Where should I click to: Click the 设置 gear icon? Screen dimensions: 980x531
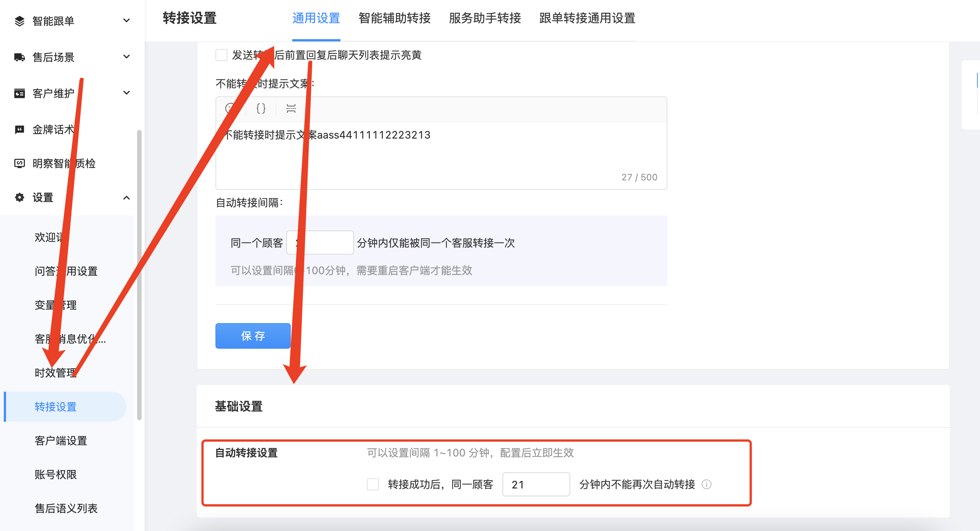click(x=20, y=197)
